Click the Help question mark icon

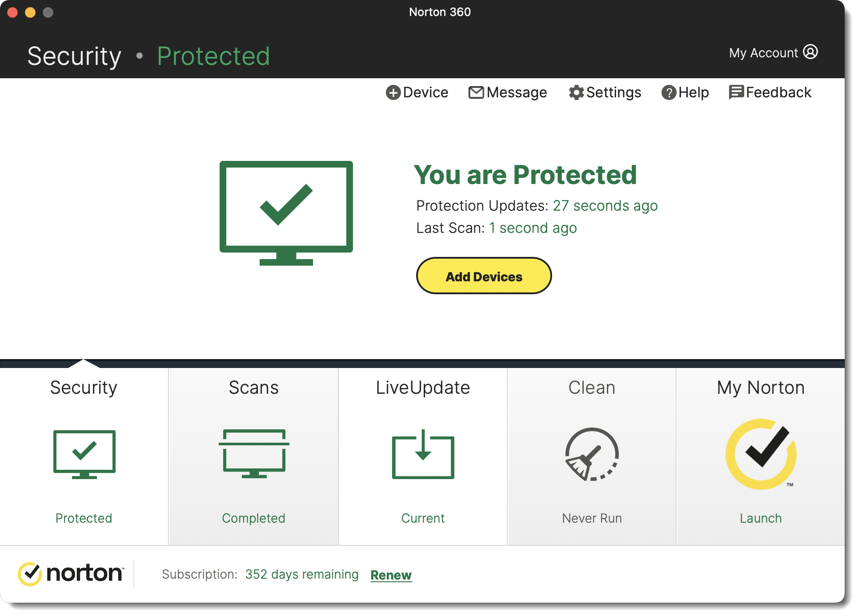[x=669, y=92]
